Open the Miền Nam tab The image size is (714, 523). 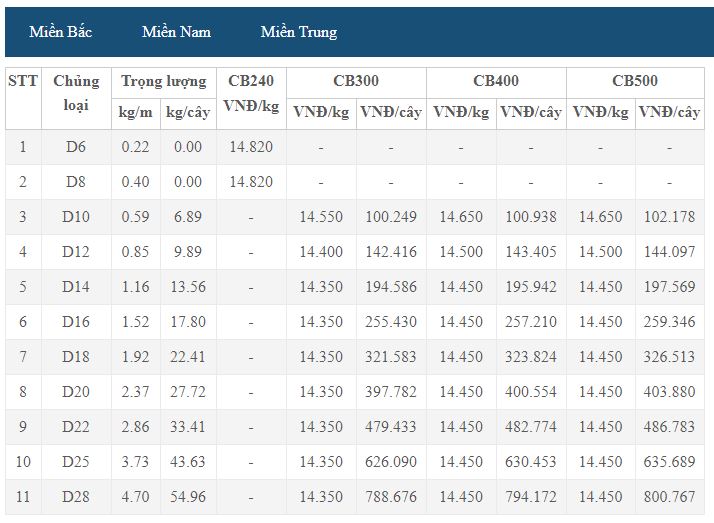pos(176,32)
